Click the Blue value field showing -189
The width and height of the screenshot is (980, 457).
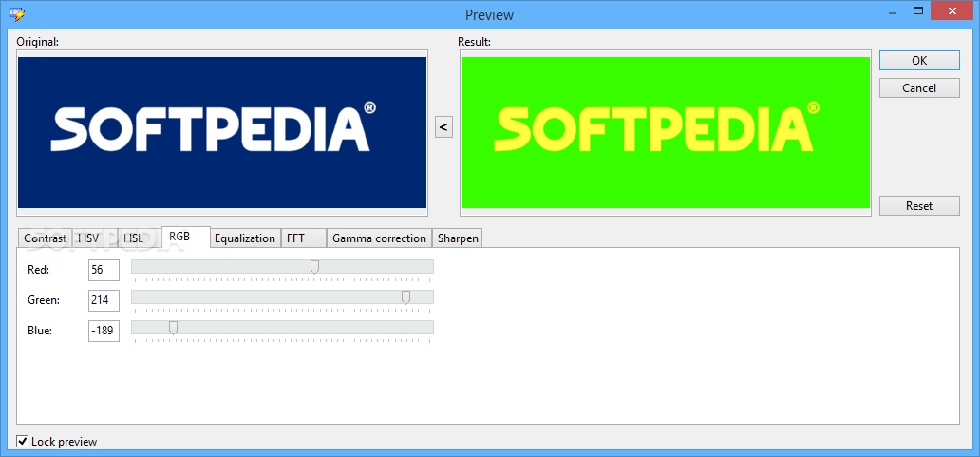[104, 330]
